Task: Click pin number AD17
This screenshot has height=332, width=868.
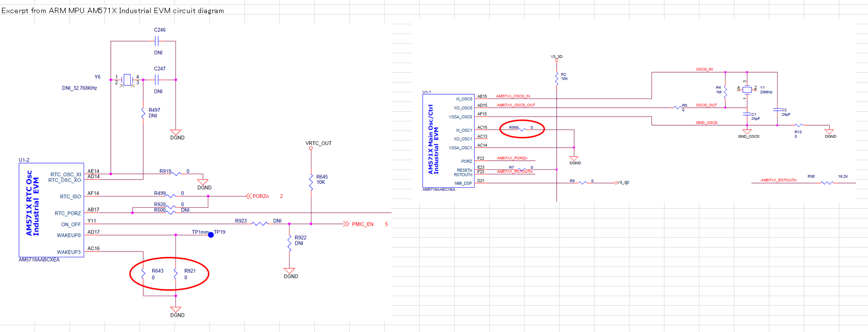Action: click(x=93, y=232)
